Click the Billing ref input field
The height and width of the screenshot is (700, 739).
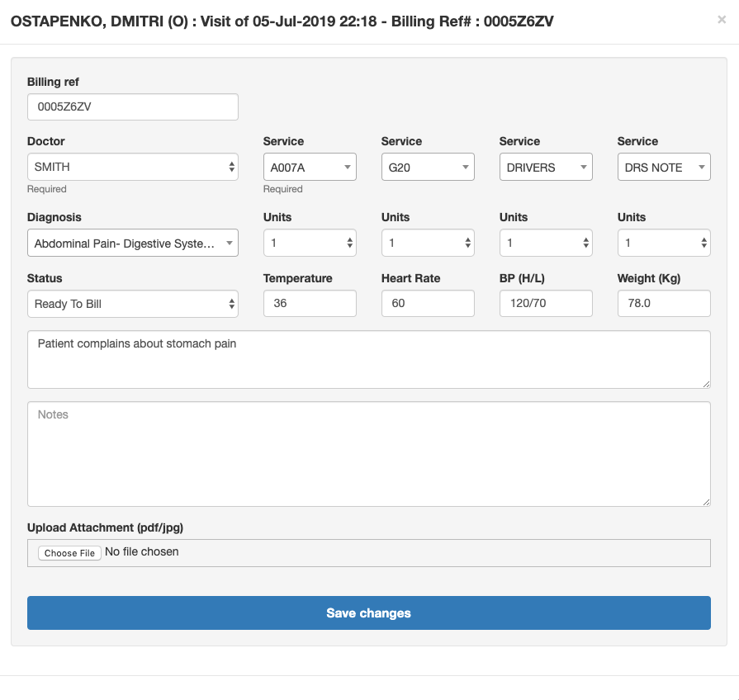click(x=133, y=107)
